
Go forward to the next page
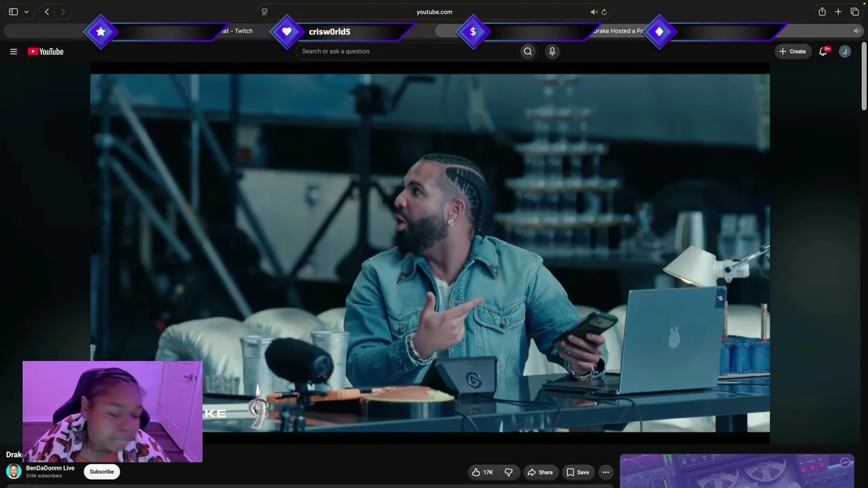[x=62, y=12]
